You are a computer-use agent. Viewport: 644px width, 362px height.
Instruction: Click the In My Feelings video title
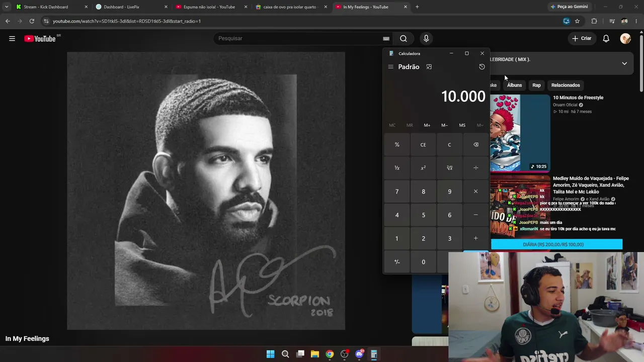27,339
